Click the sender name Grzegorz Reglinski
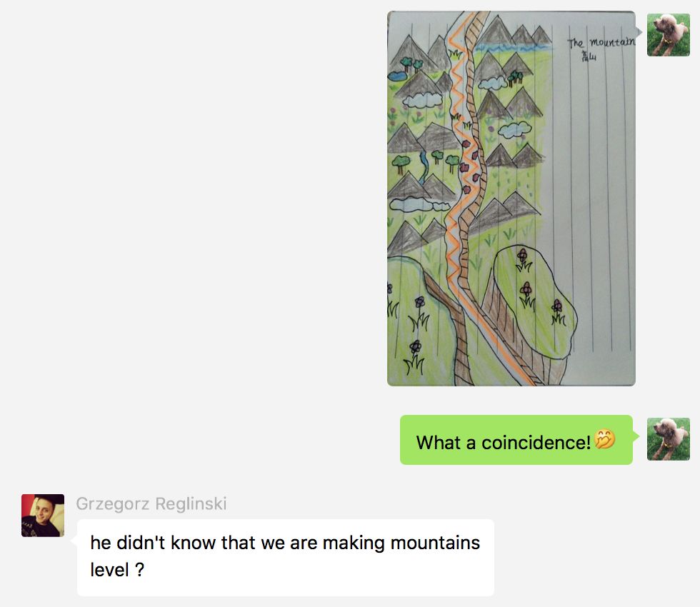Viewport: 700px width, 607px height. (151, 503)
